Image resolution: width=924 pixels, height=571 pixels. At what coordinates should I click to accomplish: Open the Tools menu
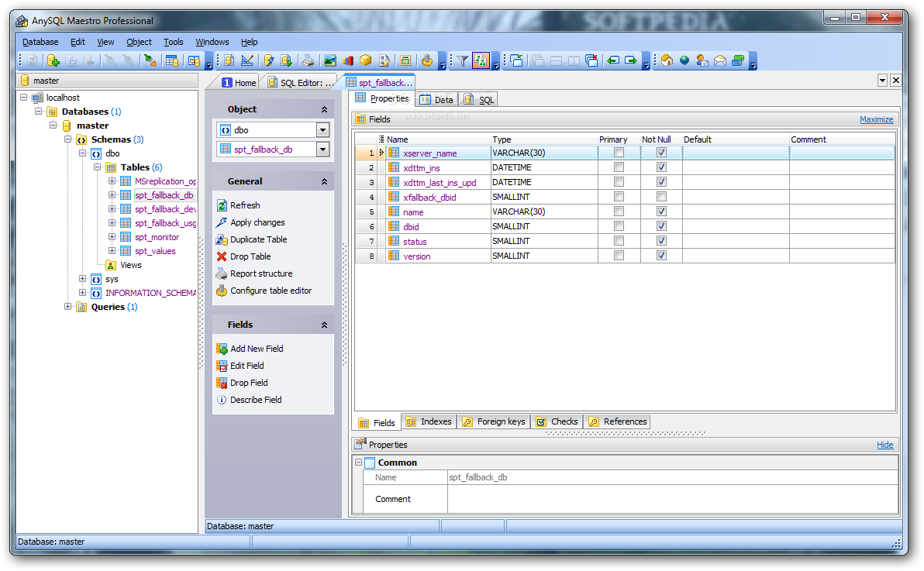(174, 43)
